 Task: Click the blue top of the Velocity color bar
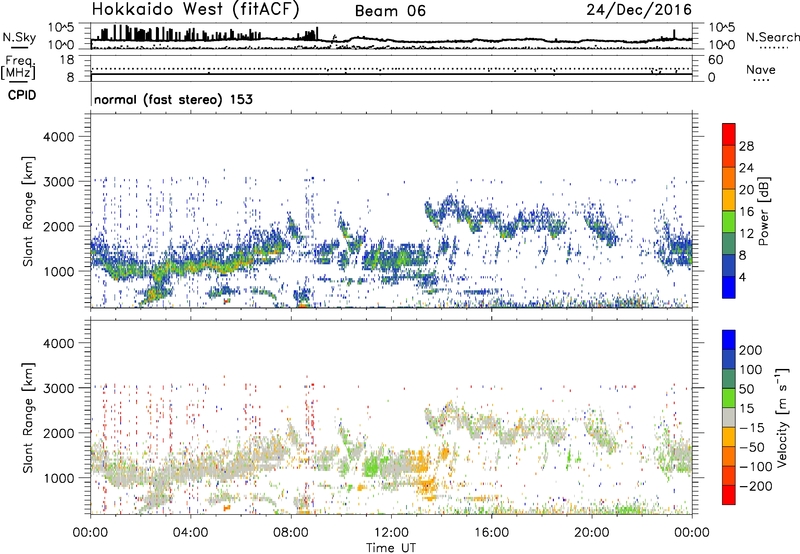[729, 339]
